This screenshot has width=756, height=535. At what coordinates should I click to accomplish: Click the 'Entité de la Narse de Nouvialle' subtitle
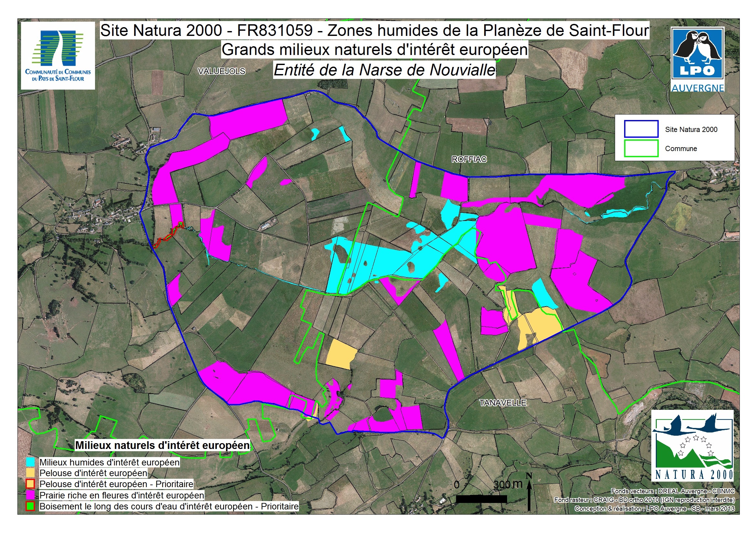(x=384, y=70)
